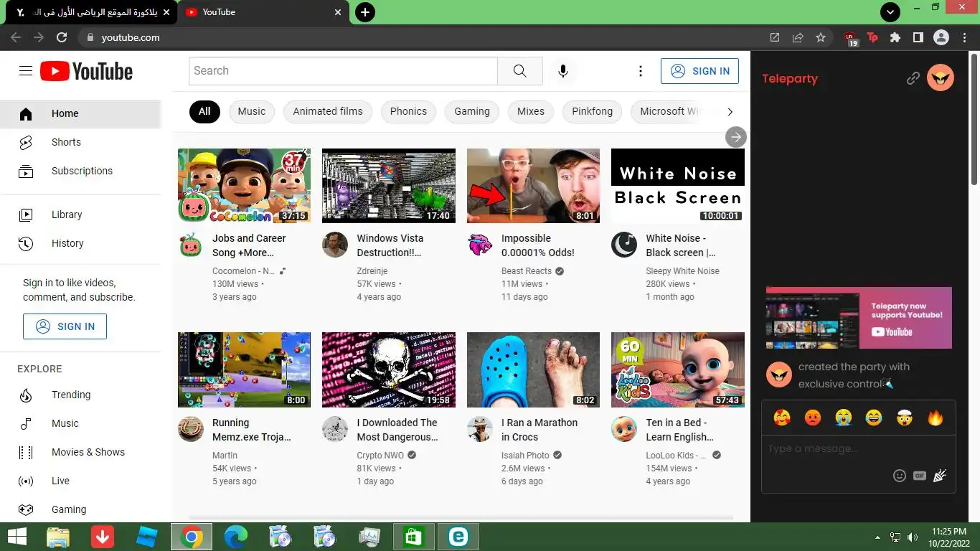Open Teleparty user avatar in panel header
This screenshot has width=980, height=551.
[x=941, y=77]
